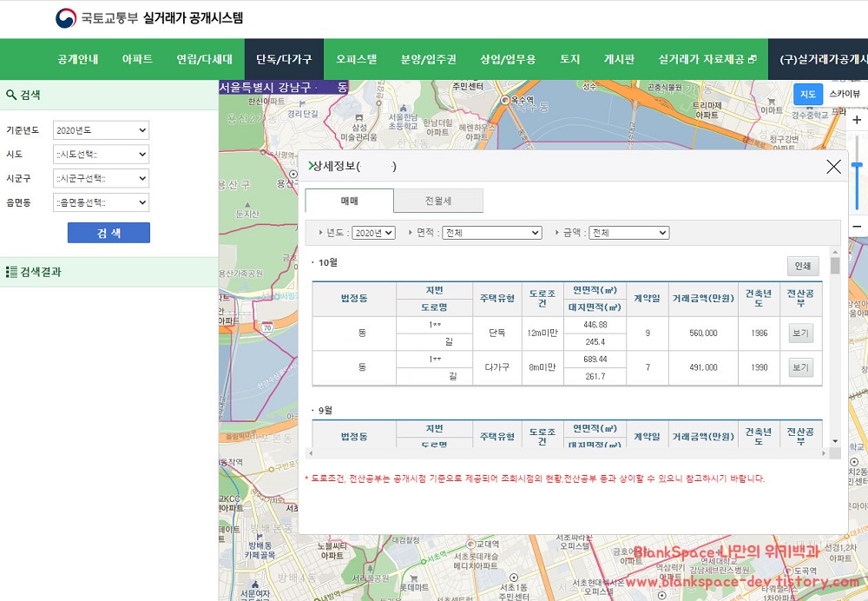
Task: Click the 단독 housing type cell
Action: pos(497,334)
